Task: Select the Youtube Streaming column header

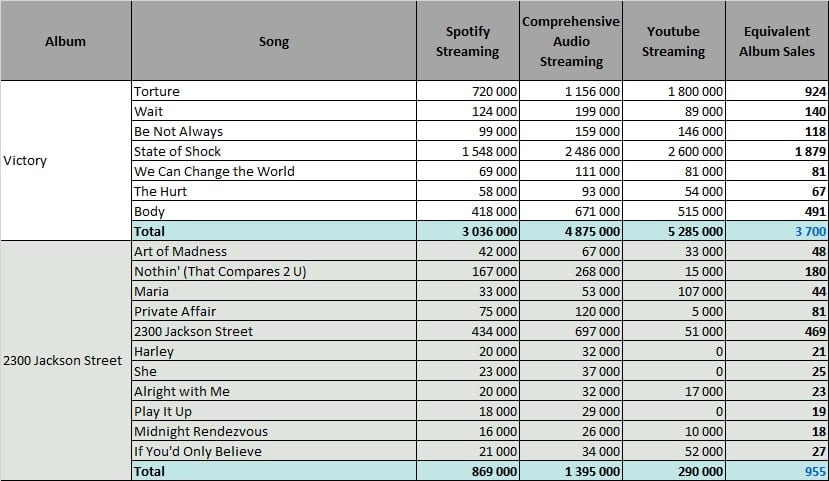Action: pyautogui.click(x=674, y=41)
